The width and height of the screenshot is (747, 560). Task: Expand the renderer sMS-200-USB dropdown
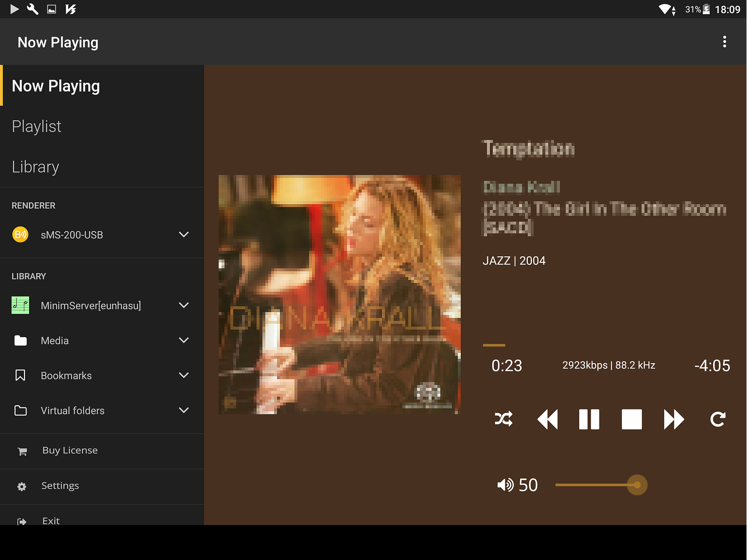[183, 234]
